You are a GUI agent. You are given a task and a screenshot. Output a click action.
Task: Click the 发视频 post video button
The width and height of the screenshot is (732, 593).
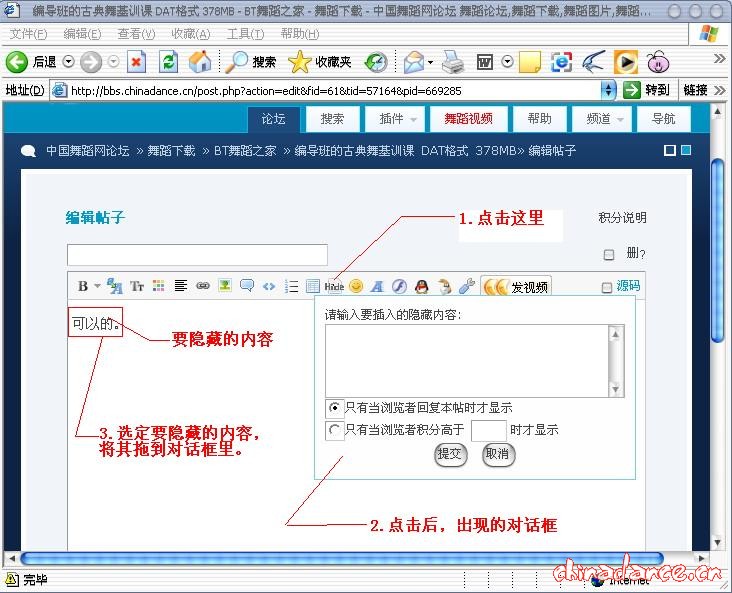pos(516,286)
